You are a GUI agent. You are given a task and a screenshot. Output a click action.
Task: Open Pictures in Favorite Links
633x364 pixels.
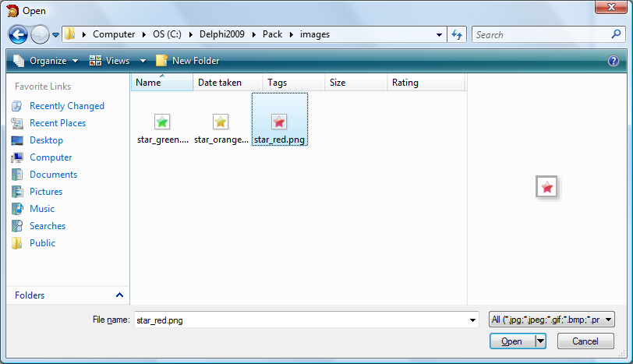pyautogui.click(x=46, y=192)
